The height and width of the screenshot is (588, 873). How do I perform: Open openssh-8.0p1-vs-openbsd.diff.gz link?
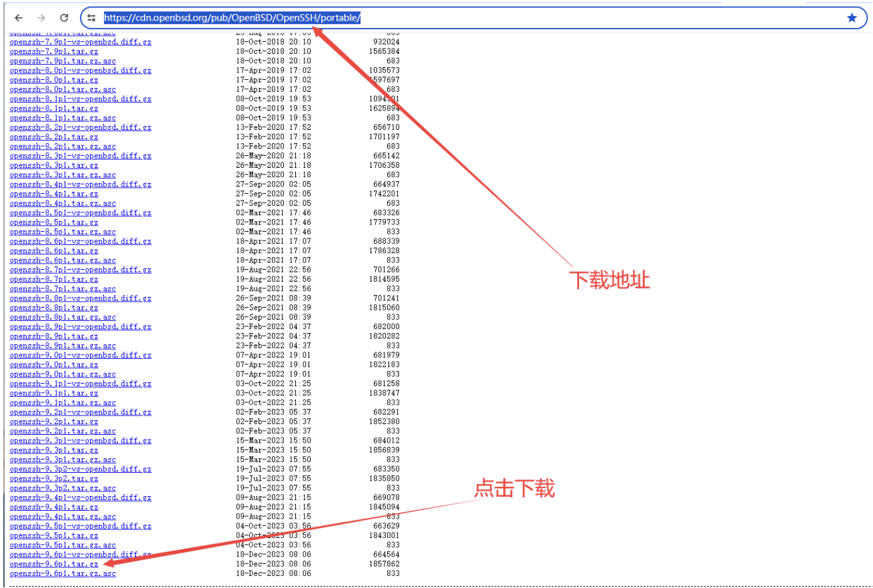pyautogui.click(x=81, y=71)
